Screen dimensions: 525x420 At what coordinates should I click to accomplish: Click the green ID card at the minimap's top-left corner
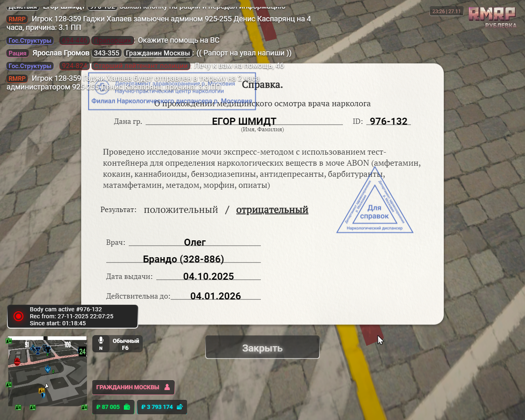point(9,340)
